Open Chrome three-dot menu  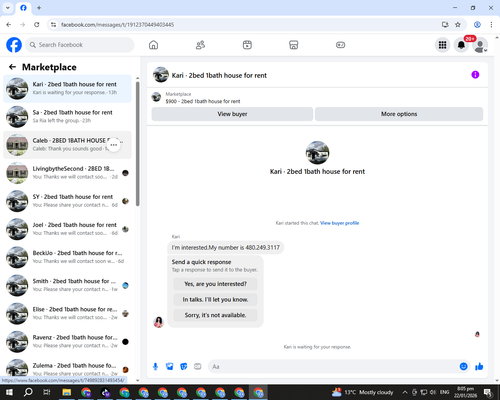491,25
